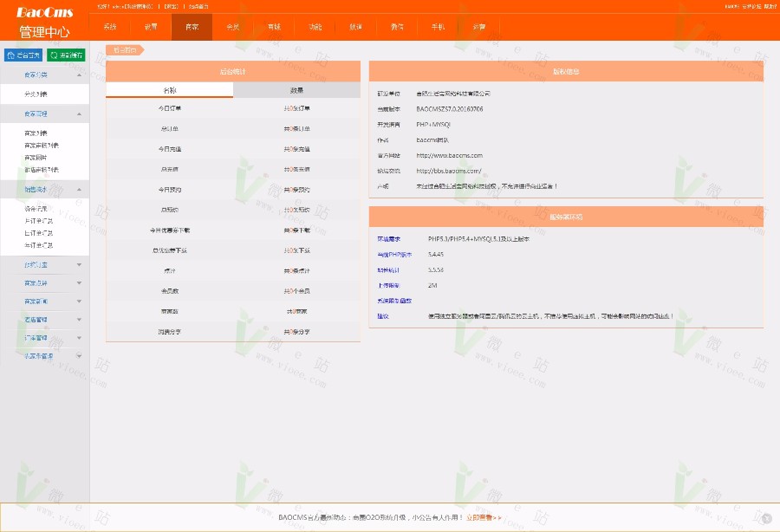780x532 pixels.
Task: Open the http://www.baocms.com link
Action: click(449, 155)
